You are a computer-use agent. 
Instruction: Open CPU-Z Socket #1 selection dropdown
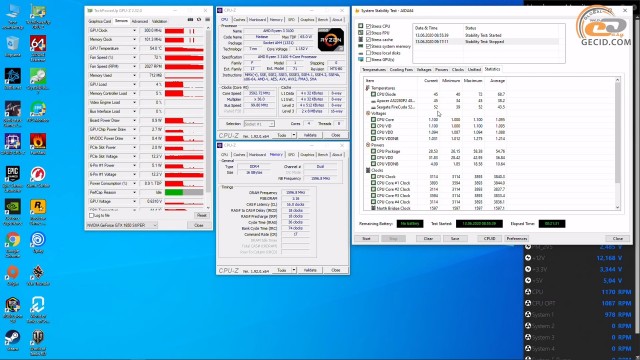click(x=259, y=124)
